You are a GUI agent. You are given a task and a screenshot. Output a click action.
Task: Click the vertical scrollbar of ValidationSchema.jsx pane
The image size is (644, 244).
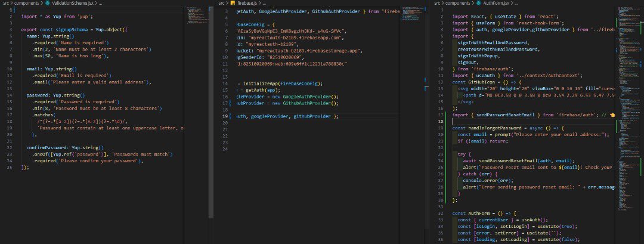[x=211, y=111]
